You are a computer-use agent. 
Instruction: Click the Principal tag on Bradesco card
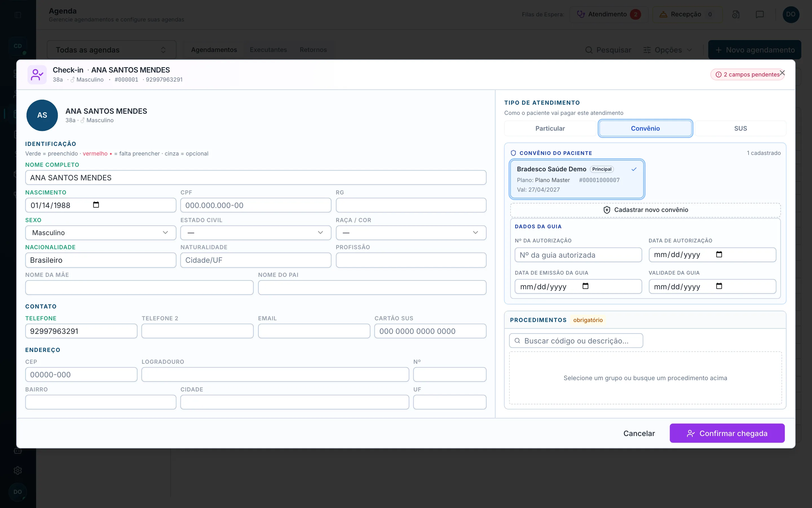click(602, 169)
